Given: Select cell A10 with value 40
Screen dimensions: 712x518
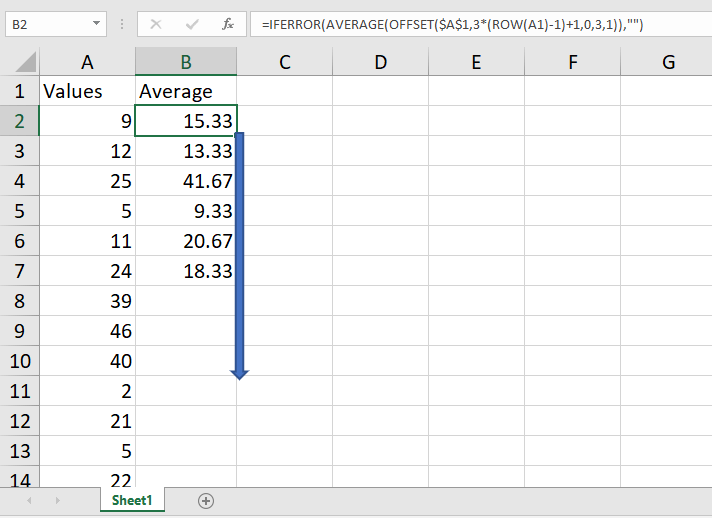Looking at the screenshot, I should click(88, 360).
